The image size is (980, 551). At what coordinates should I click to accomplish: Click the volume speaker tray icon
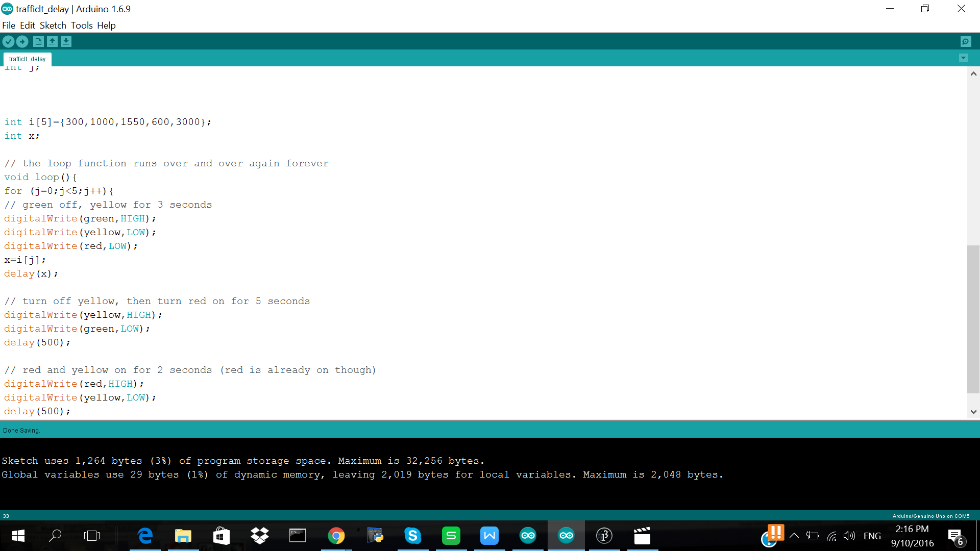pyautogui.click(x=849, y=536)
